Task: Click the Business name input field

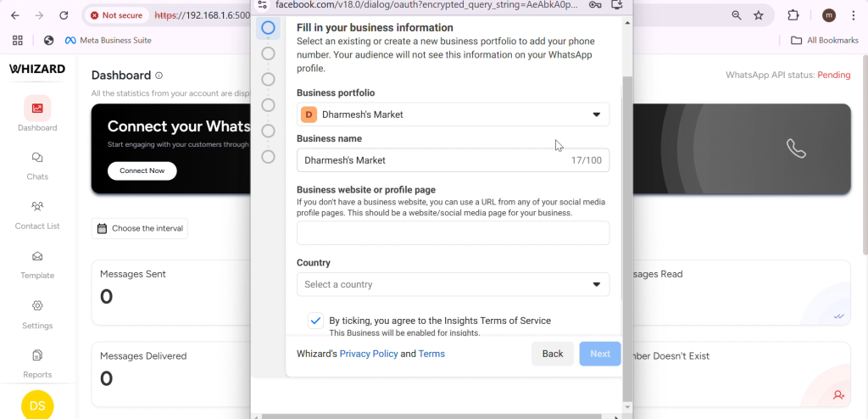Action: click(453, 160)
